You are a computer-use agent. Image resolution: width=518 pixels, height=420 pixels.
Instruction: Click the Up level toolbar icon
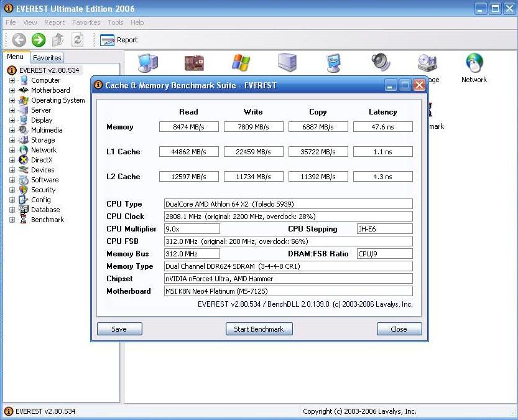point(58,40)
